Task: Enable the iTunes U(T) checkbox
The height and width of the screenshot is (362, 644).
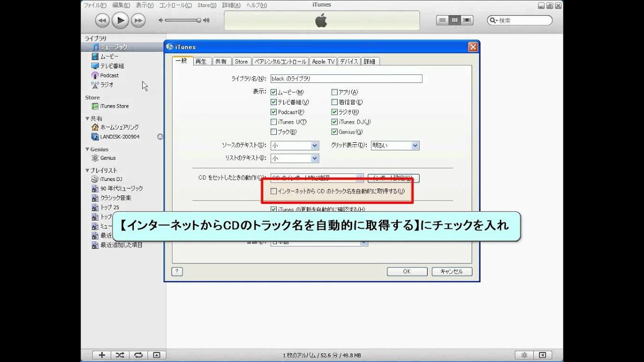Action: pos(274,122)
